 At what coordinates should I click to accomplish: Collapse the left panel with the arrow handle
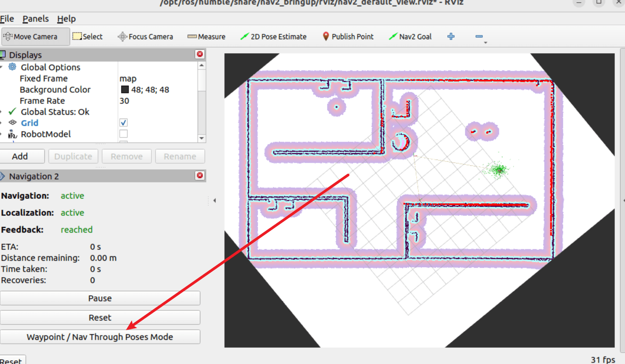[x=214, y=200]
